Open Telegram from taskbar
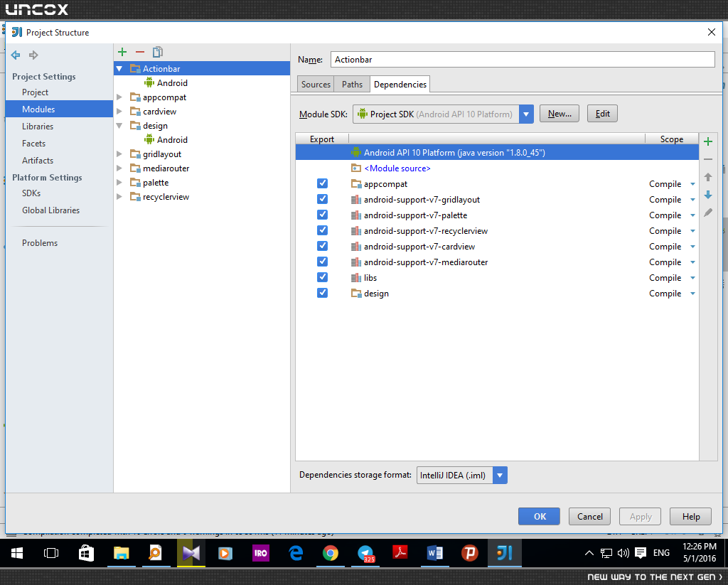 [365, 553]
